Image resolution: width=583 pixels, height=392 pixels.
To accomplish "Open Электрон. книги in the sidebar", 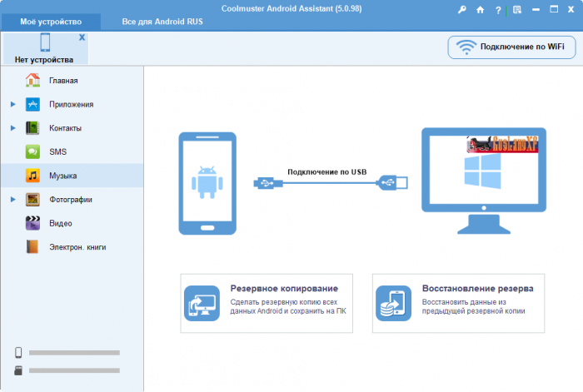I will click(x=72, y=247).
